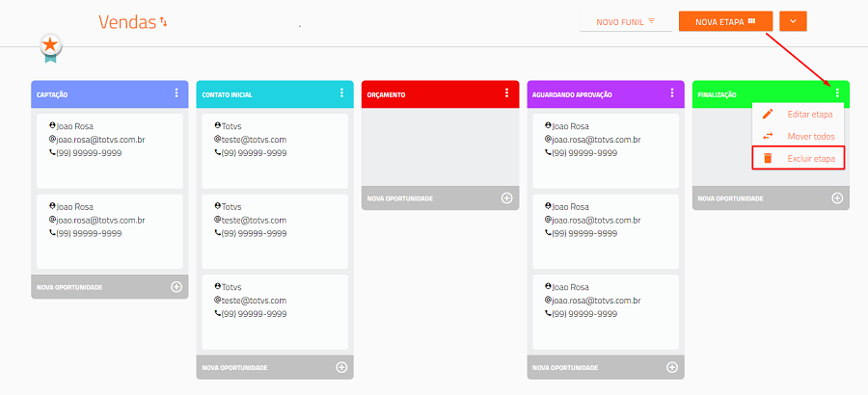The image size is (868, 395).
Task: Open second Joao Rosa card in Captação
Action: (110, 232)
